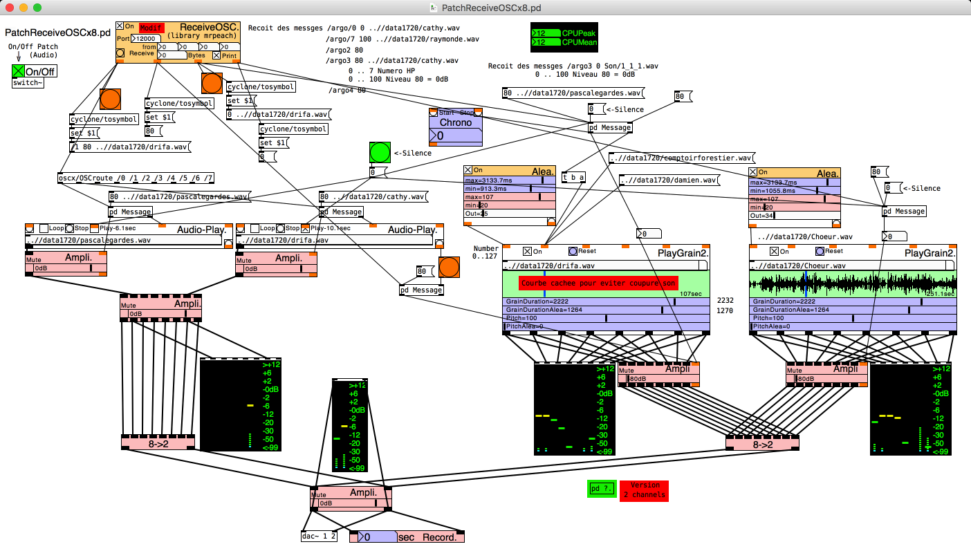Image resolution: width=971 pixels, height=560 pixels.
Task: Click the Reset bang in drifa PlayGrain2
Action: [573, 252]
